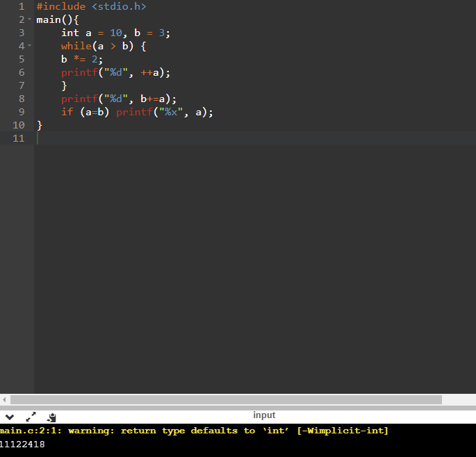
Task: Click the 'main(){' declaration text
Action: pos(58,19)
